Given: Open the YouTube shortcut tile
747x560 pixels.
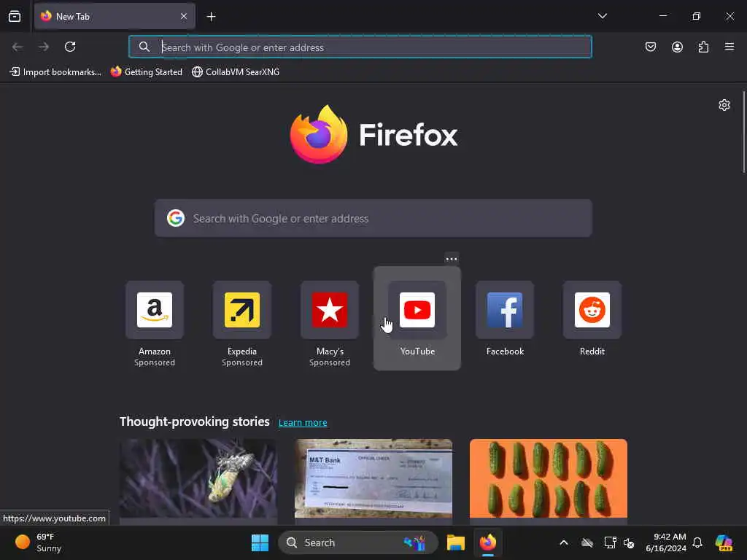Looking at the screenshot, I should (x=417, y=318).
